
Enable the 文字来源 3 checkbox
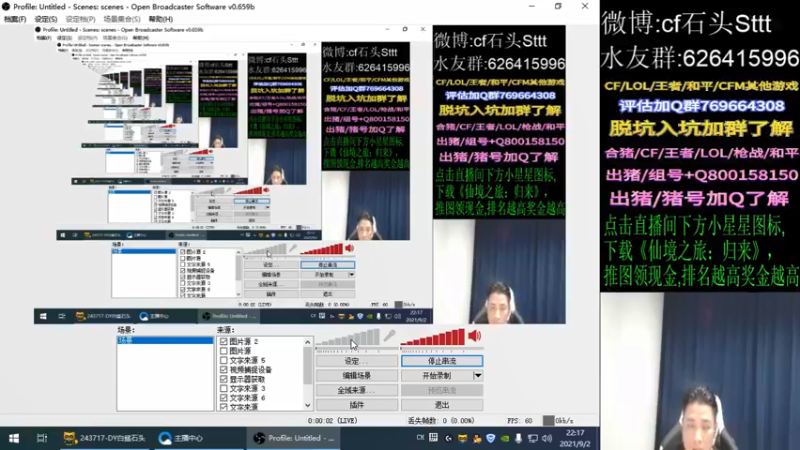(223, 388)
